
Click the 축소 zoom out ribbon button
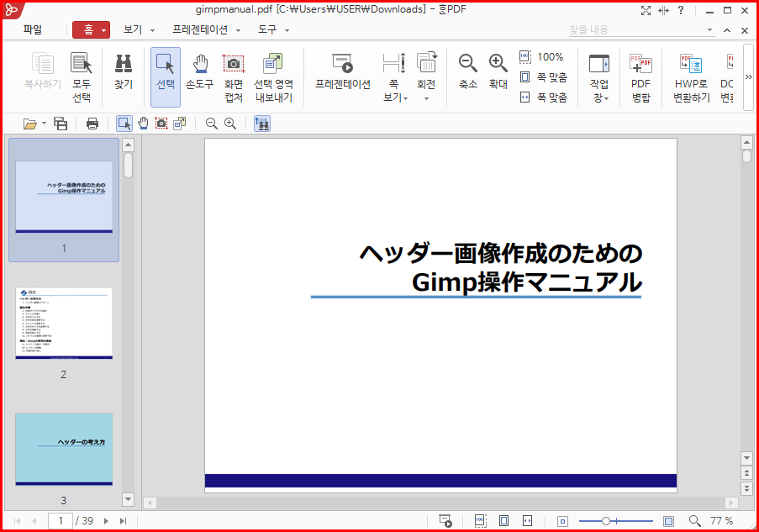(467, 71)
